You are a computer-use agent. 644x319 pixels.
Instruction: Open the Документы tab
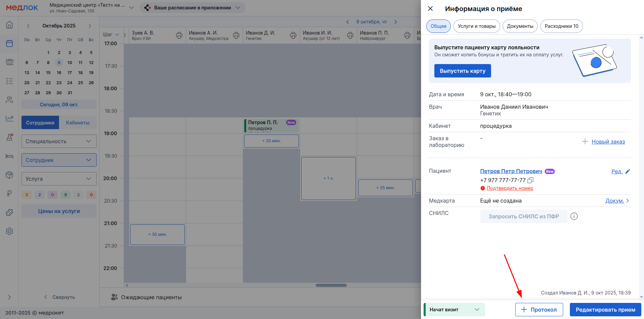coord(520,26)
